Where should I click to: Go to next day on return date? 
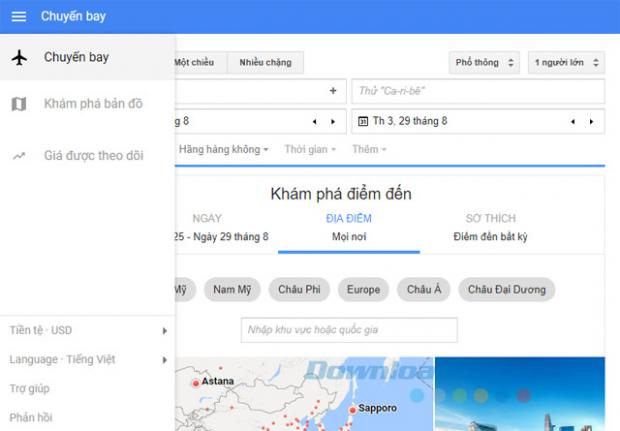point(591,122)
